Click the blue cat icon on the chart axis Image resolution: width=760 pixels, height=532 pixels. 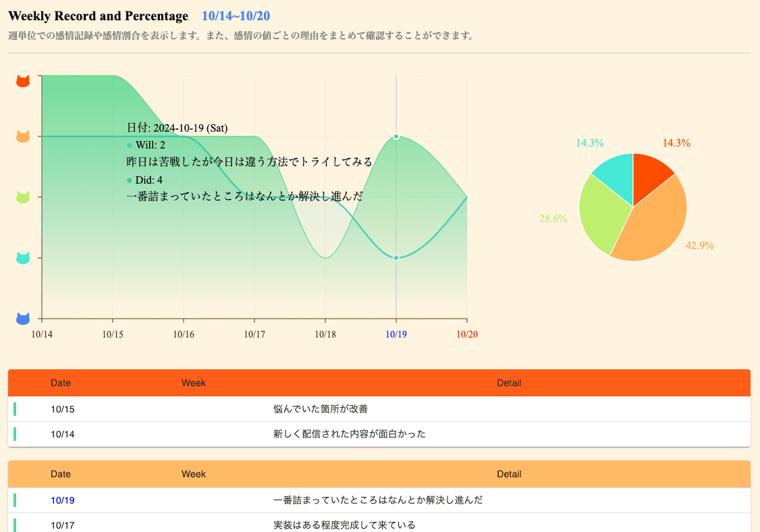click(x=23, y=319)
